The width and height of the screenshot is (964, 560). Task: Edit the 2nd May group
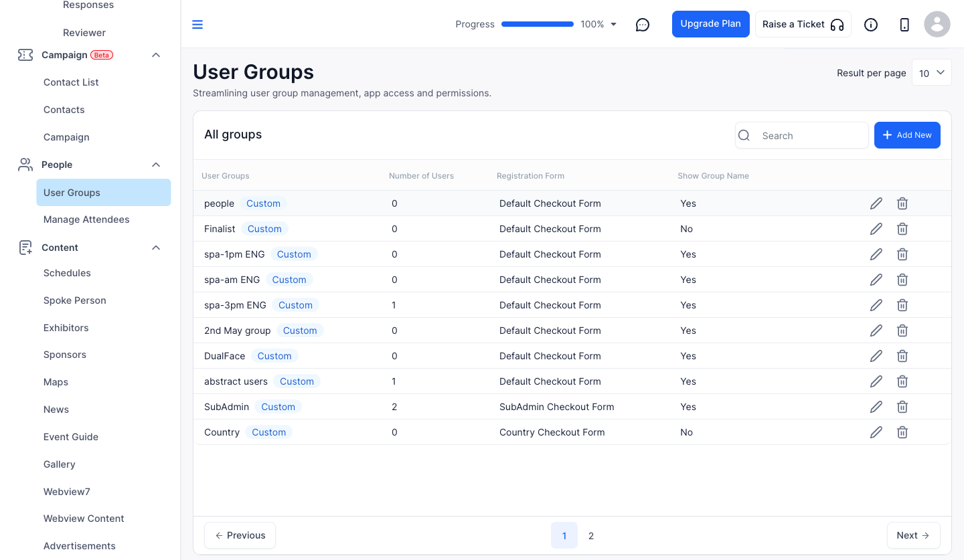[876, 331]
